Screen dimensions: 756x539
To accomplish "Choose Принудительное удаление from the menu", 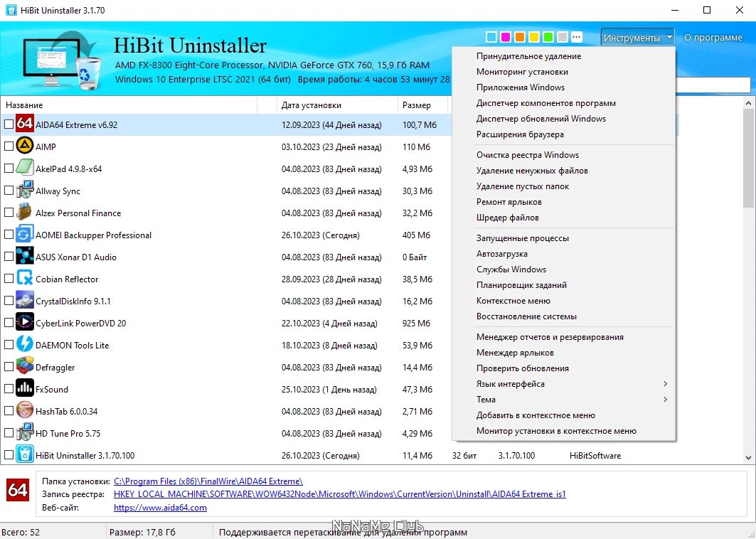I will (x=528, y=56).
